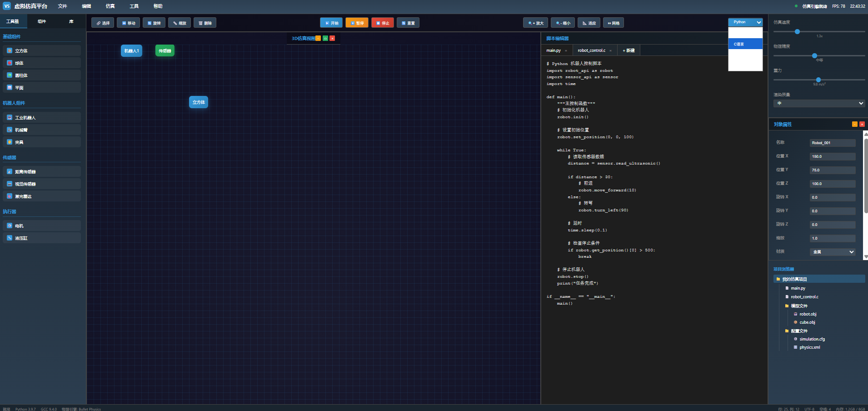Open the 渲染质量 render quality dropdown
Image resolution: width=868 pixels, height=411 pixels.
[x=819, y=103]
